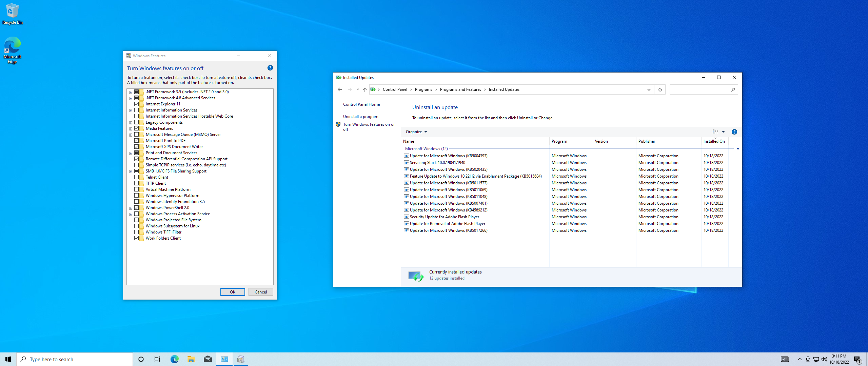Show hidden tray icons chevron
Screen dimensions: 868x366
[x=800, y=359]
